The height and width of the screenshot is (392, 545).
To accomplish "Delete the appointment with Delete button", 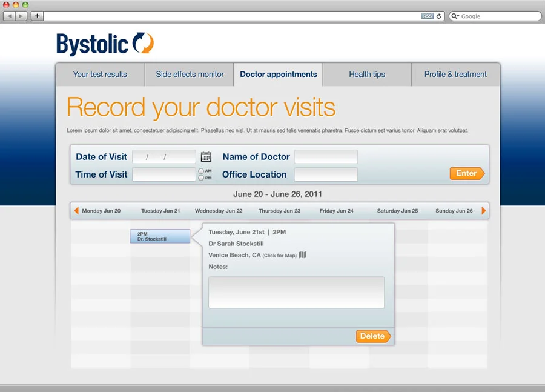I will [x=373, y=336].
